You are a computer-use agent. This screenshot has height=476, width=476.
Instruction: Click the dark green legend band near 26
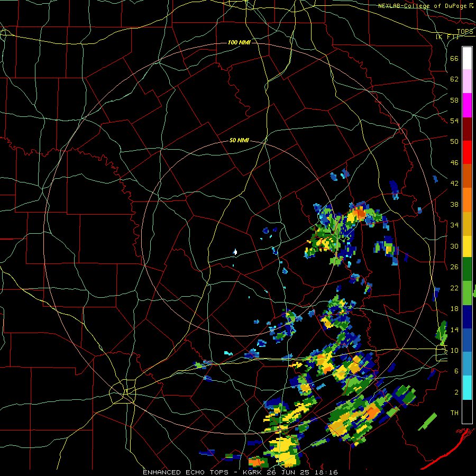(467, 269)
